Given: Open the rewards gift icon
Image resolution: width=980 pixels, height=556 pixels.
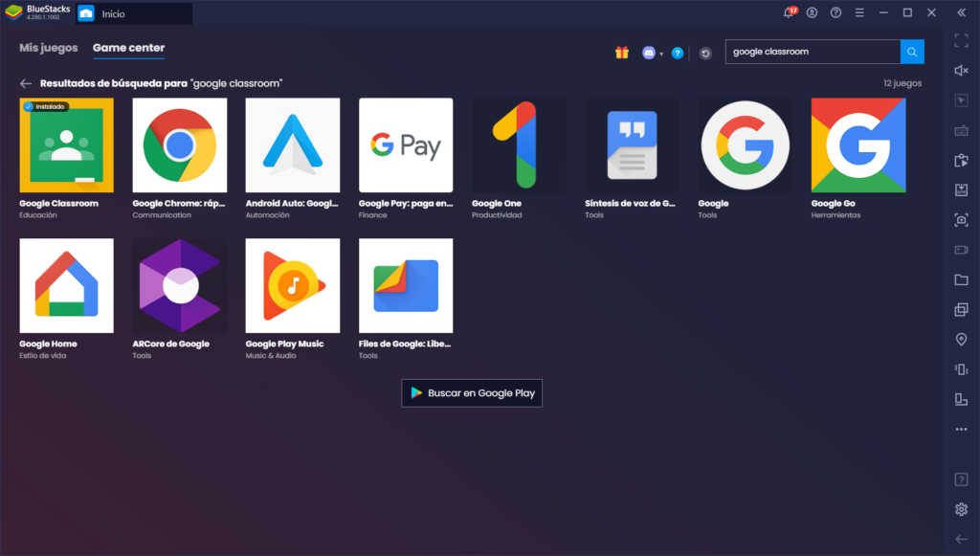Looking at the screenshot, I should pyautogui.click(x=621, y=52).
